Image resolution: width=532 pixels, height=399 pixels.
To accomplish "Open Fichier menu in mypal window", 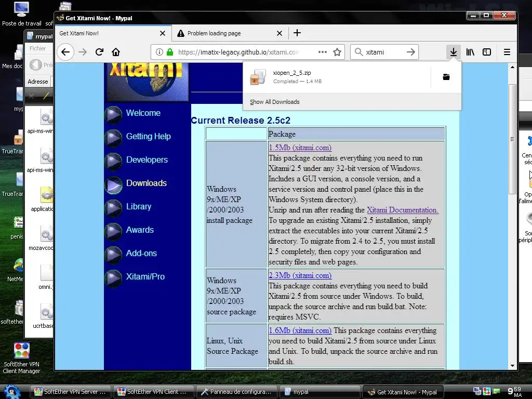I will 37,48.
